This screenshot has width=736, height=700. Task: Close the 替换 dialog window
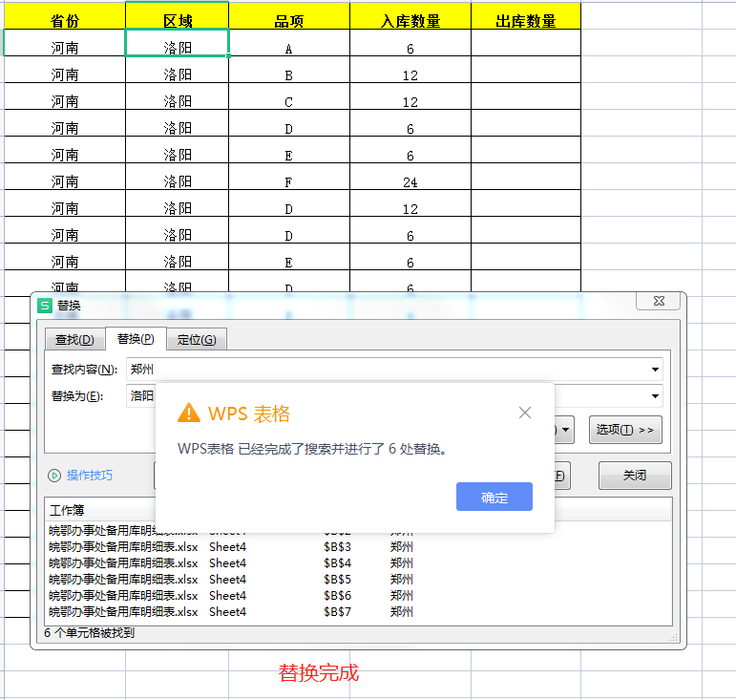[659, 301]
